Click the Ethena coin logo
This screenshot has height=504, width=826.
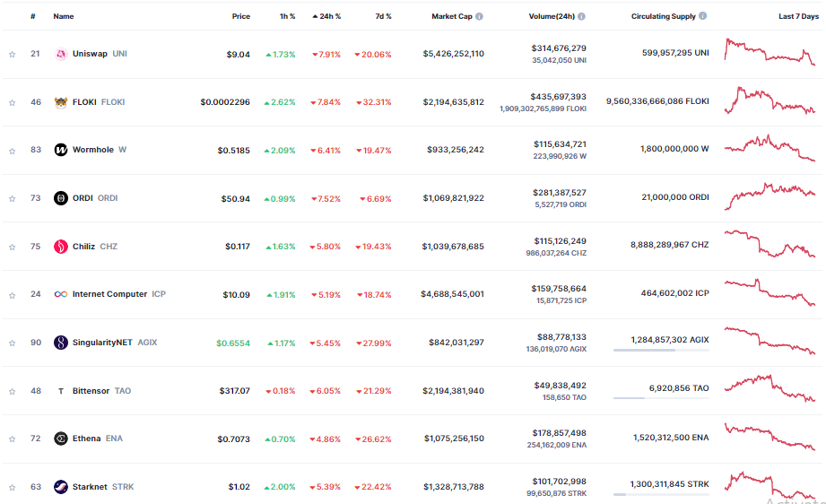[x=61, y=439]
